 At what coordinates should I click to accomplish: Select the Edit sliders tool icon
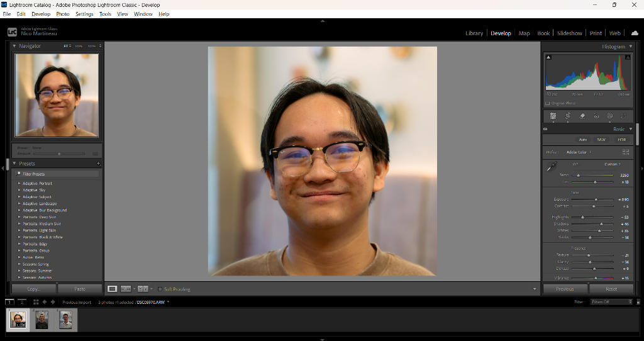(553, 116)
